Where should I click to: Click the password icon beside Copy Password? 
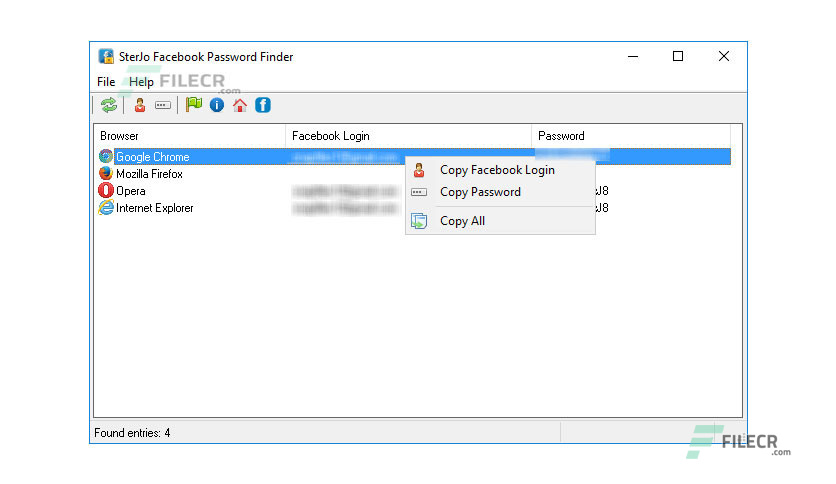coord(419,192)
